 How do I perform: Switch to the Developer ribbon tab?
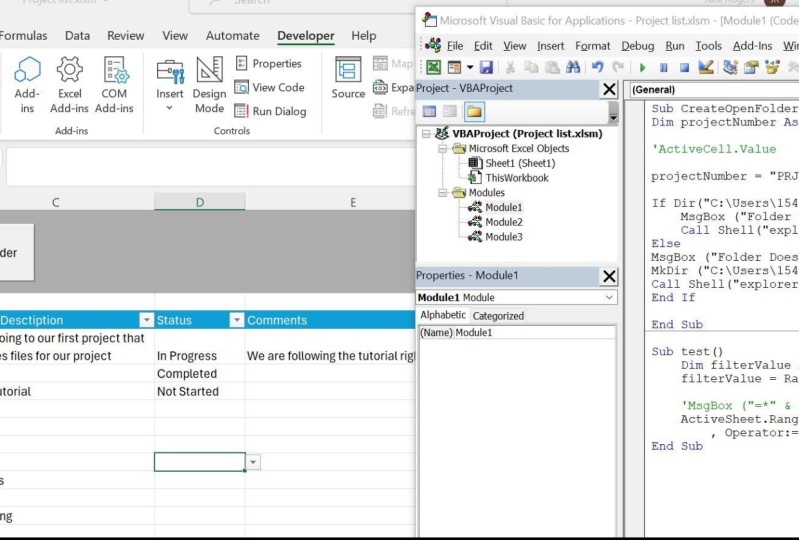coord(306,36)
